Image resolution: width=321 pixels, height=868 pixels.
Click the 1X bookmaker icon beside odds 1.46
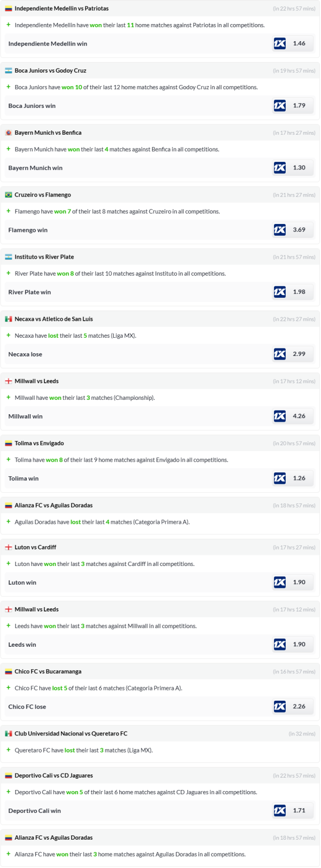280,44
